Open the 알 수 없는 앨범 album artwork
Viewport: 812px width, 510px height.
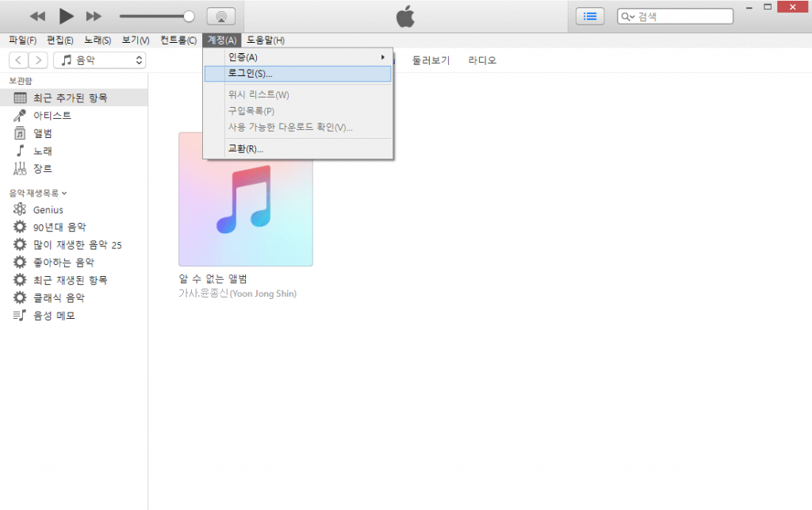coord(246,199)
